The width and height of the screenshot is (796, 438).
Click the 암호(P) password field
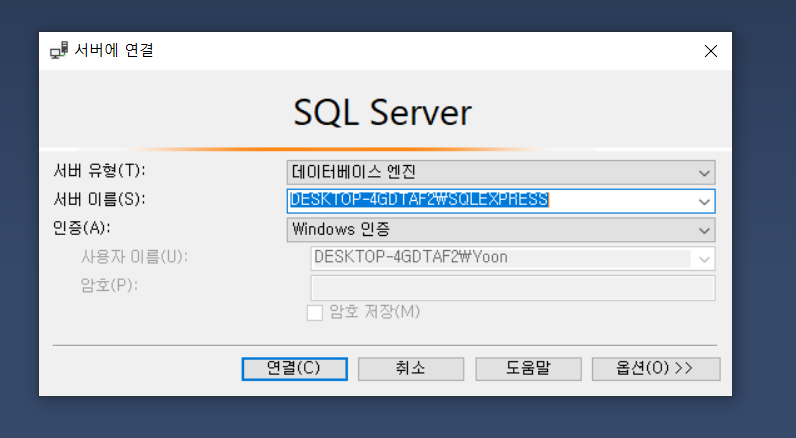coord(513,288)
